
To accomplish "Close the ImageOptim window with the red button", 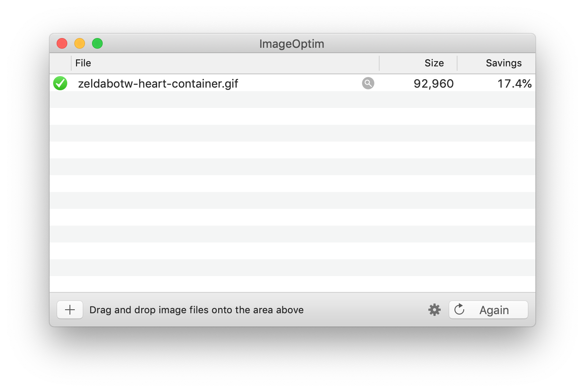I will coord(62,43).
